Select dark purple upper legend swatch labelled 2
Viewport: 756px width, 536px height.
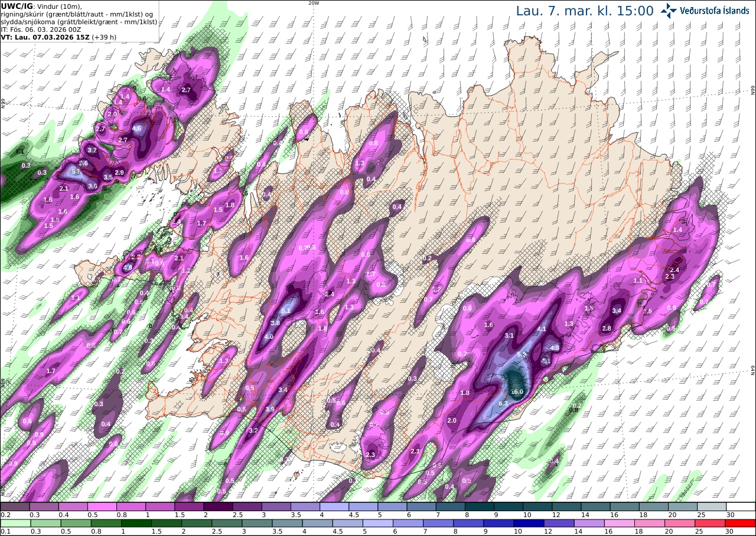coord(218,506)
